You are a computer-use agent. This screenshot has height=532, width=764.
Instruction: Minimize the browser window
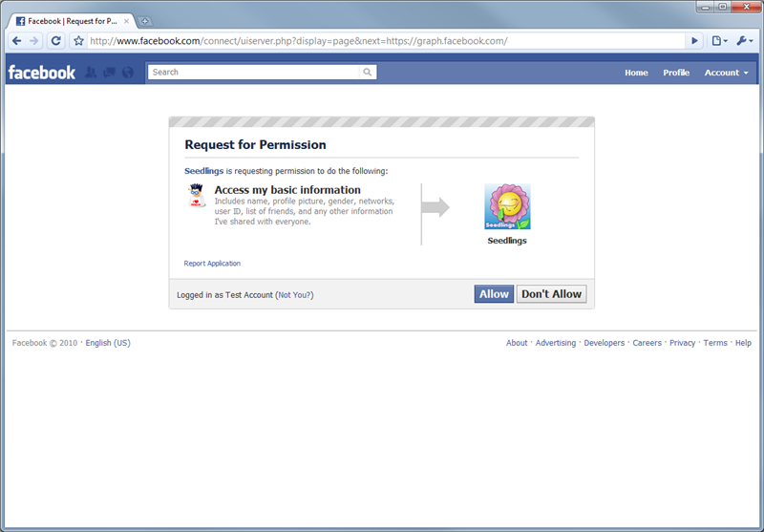[706, 7]
